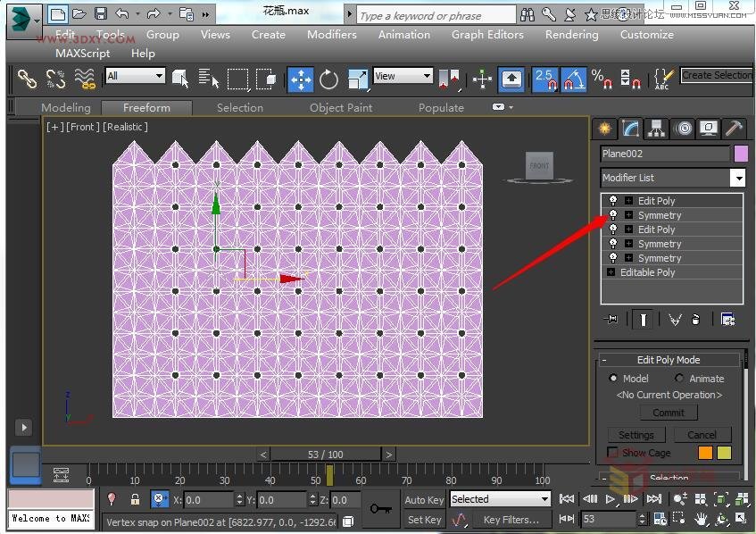Click the Commit button
This screenshot has height=534, width=756.
(668, 413)
